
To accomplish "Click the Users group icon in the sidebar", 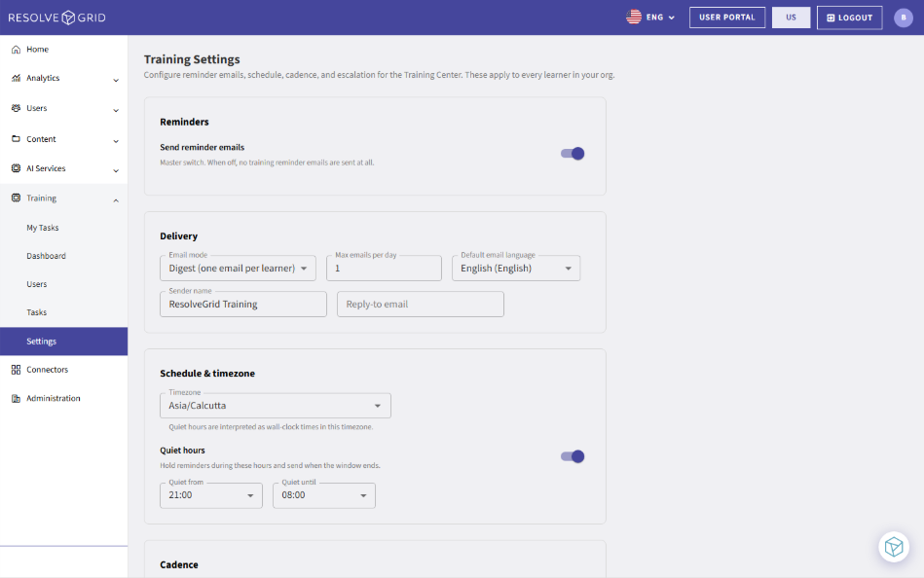I will click(x=16, y=108).
